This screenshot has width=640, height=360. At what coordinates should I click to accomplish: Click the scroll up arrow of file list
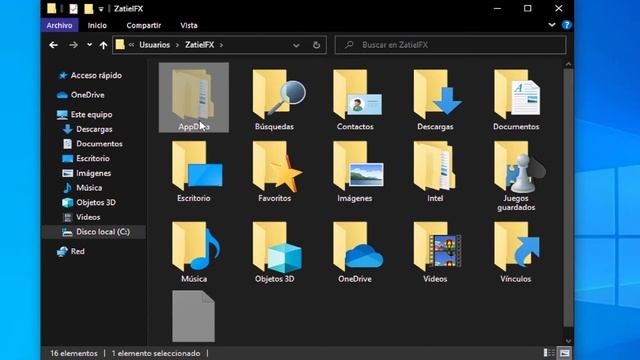point(568,64)
